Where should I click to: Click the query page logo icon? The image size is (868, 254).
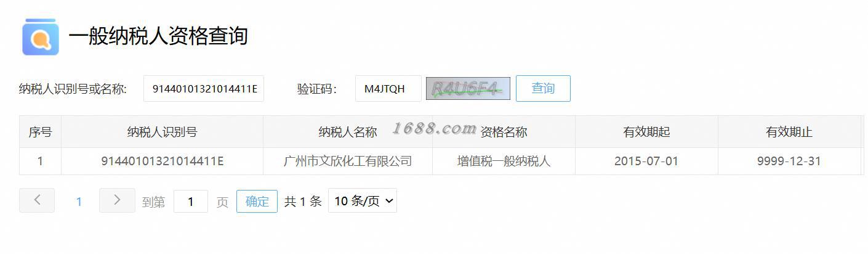pos(41,37)
